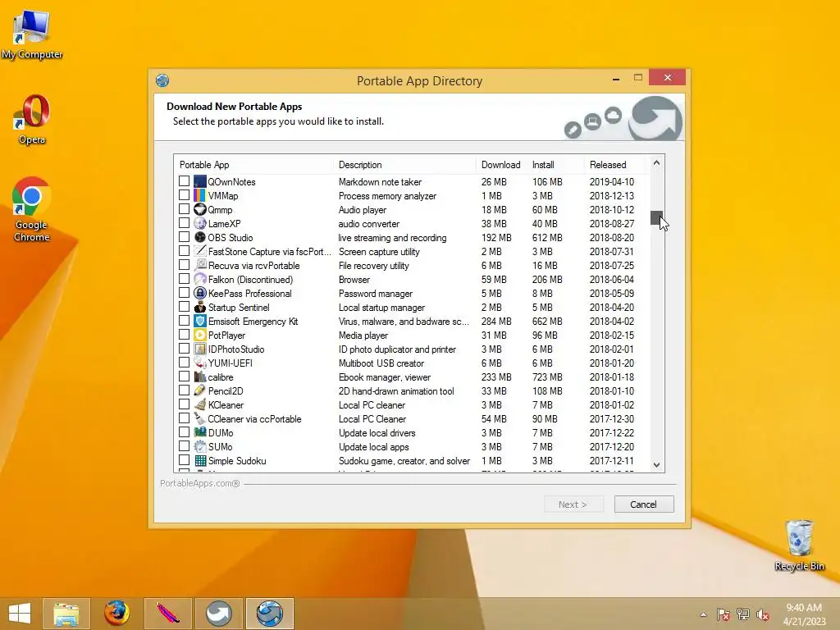Viewport: 840px width, 630px height.
Task: Sort list by Released date header
Action: click(x=616, y=164)
